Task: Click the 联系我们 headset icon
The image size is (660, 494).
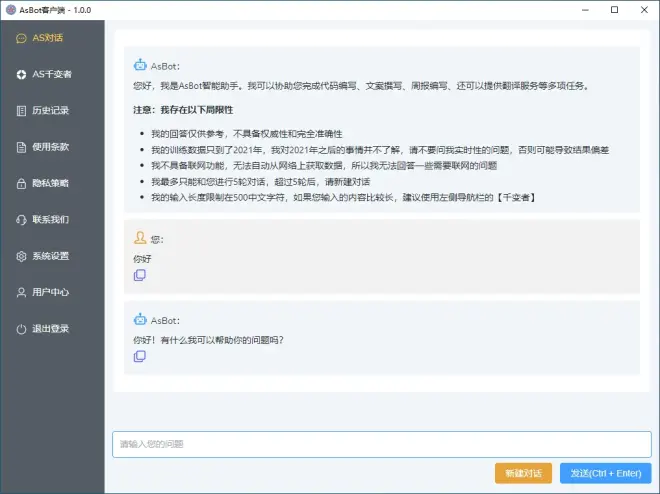Action: (22, 219)
